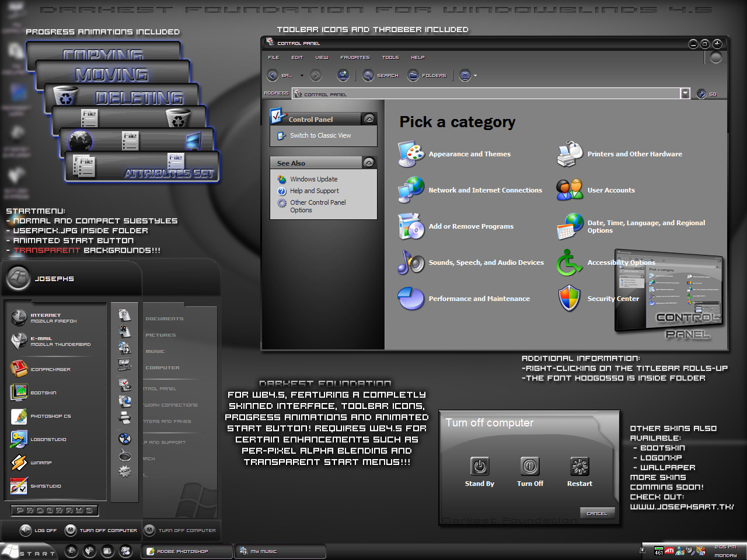Click the compact menu printer icon

point(124,417)
